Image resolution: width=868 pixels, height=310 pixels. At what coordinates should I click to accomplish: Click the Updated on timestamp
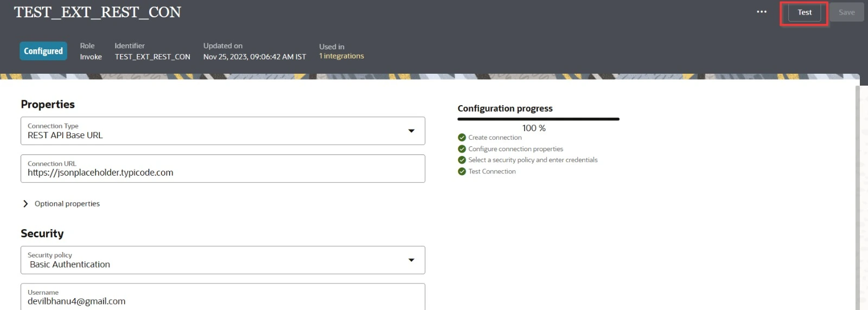click(254, 57)
